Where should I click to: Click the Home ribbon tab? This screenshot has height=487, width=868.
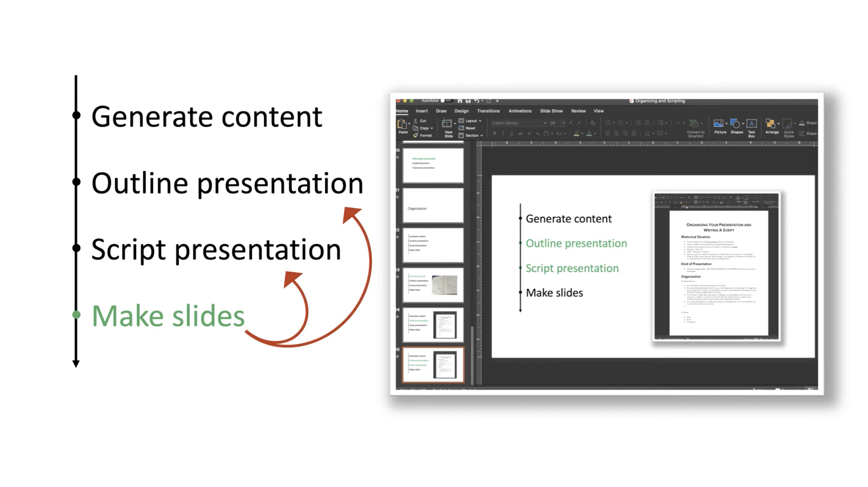click(402, 111)
